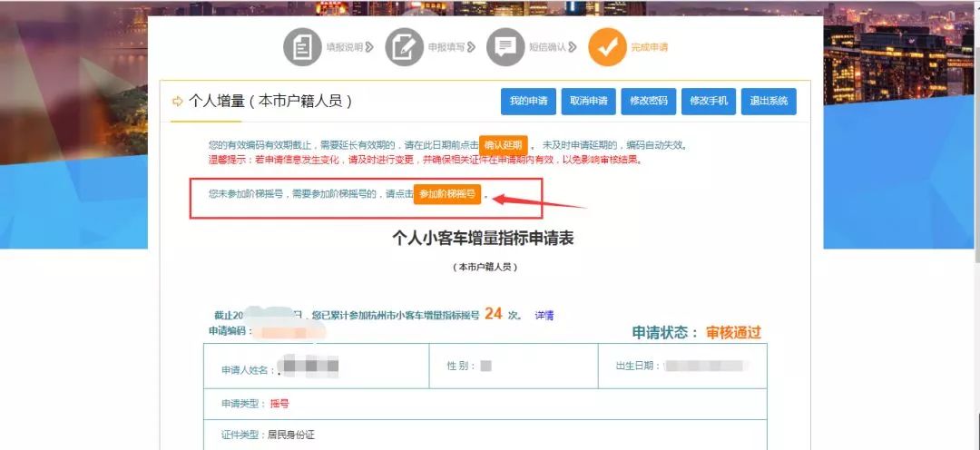Click the 短信确认 message bubble icon
The width and height of the screenshot is (980, 450).
click(x=505, y=47)
